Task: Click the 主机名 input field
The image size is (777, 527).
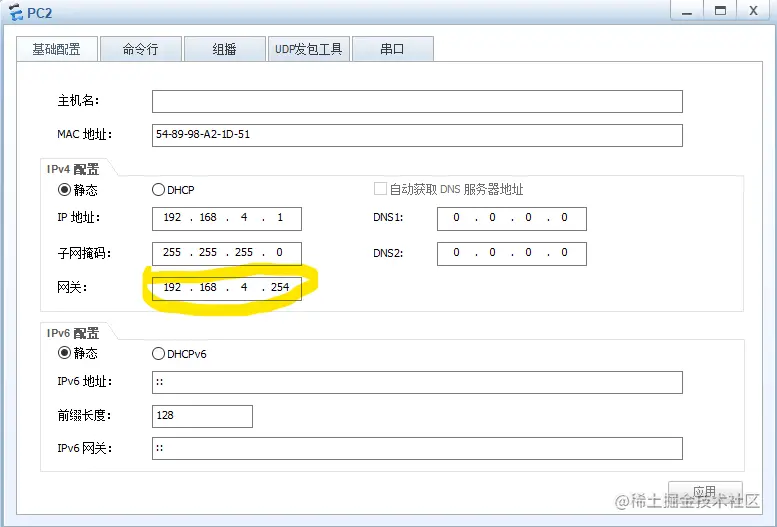Action: [417, 102]
